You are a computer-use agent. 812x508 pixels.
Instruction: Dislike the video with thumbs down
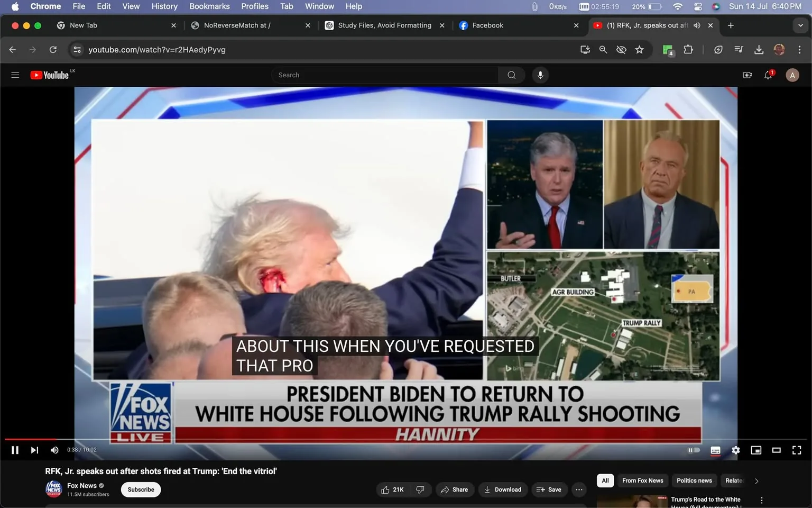(420, 489)
